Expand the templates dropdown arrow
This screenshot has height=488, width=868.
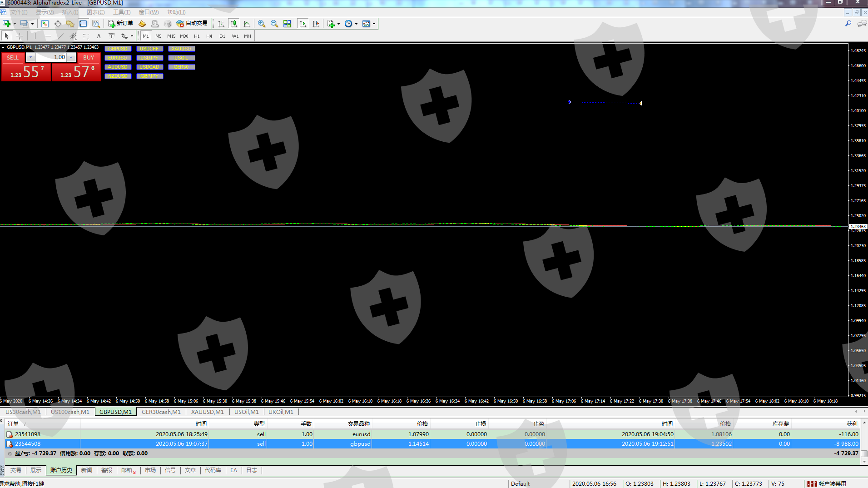(374, 24)
